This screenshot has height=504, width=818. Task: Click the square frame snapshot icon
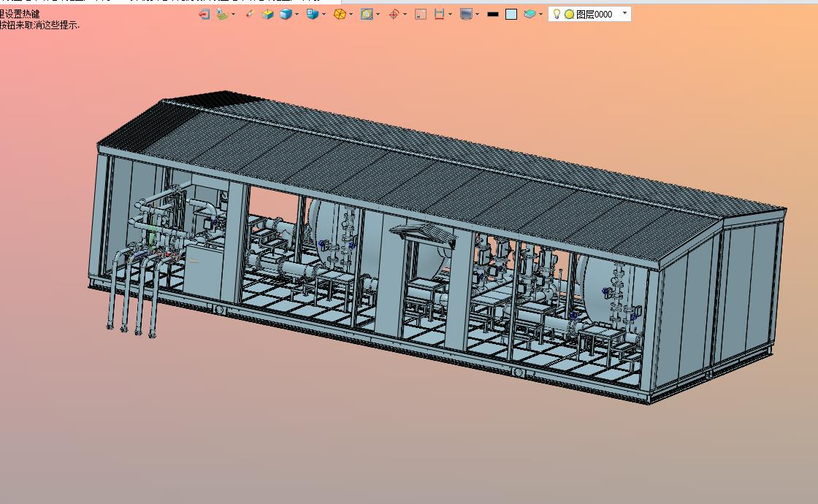[421, 15]
